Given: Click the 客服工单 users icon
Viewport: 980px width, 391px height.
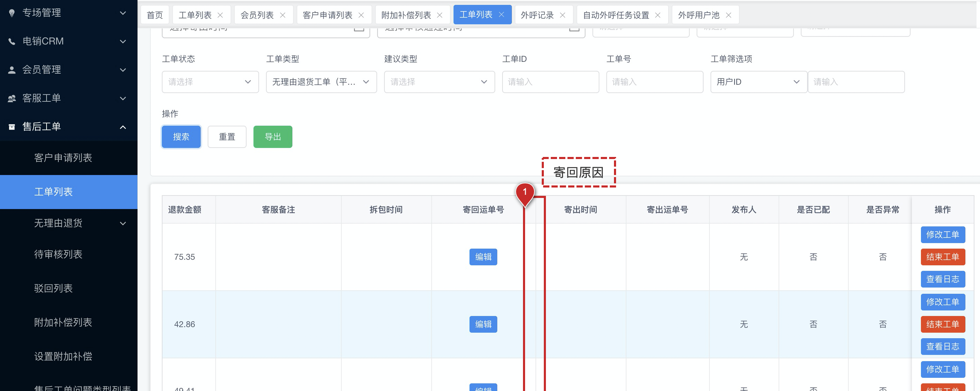Looking at the screenshot, I should [12, 99].
